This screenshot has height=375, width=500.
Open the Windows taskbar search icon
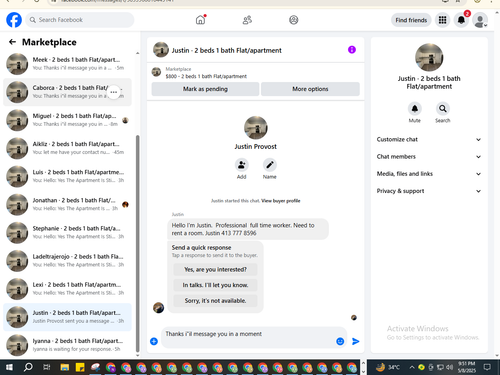coord(28,367)
